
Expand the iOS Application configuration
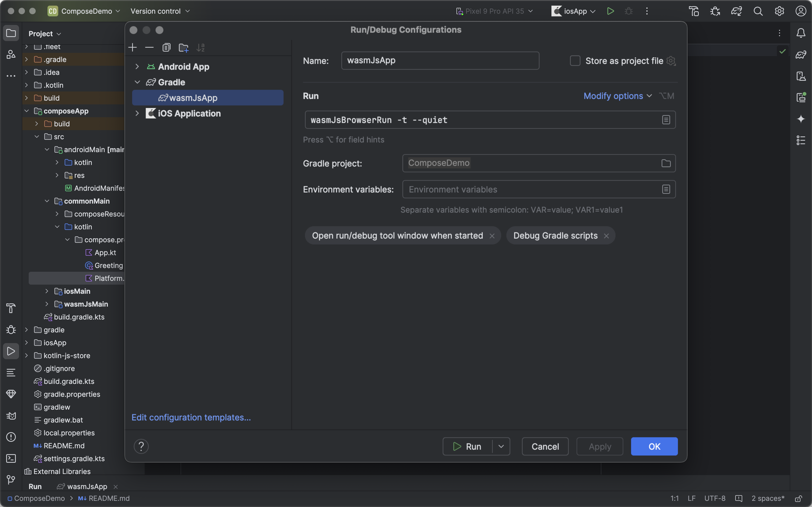click(136, 113)
